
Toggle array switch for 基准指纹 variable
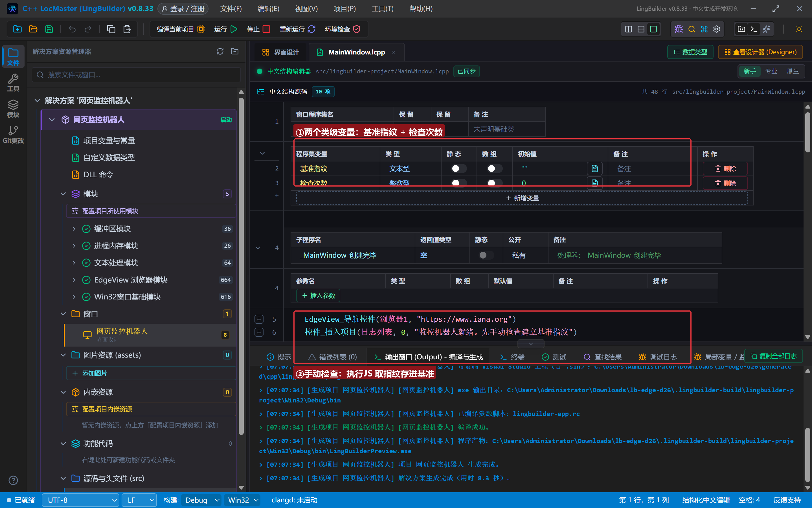pos(495,168)
